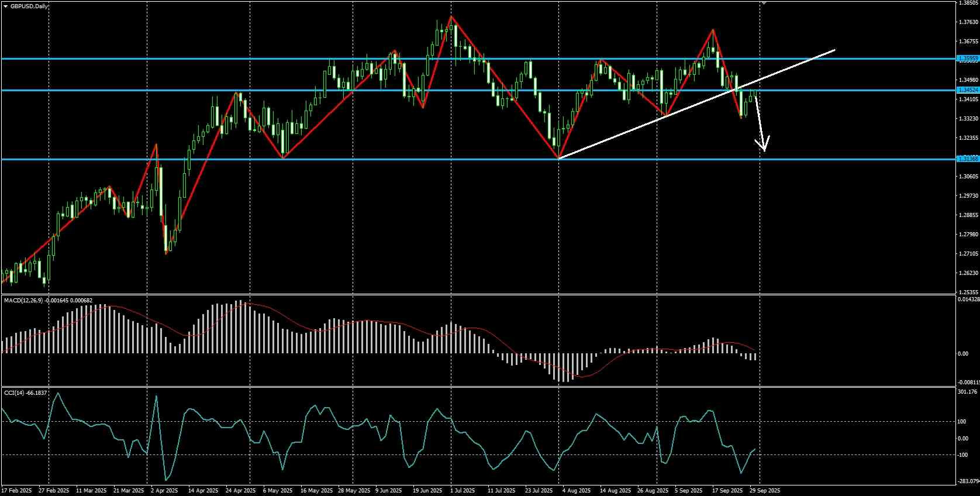Screen dimensions: 980x496
Task: Click the 17 Feb 2025 date label
Action: point(17,491)
